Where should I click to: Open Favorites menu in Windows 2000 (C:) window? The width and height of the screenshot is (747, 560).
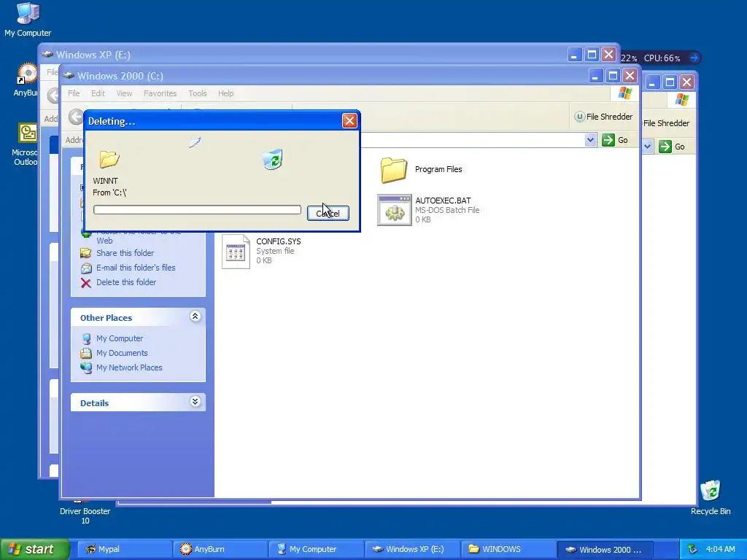click(x=160, y=93)
